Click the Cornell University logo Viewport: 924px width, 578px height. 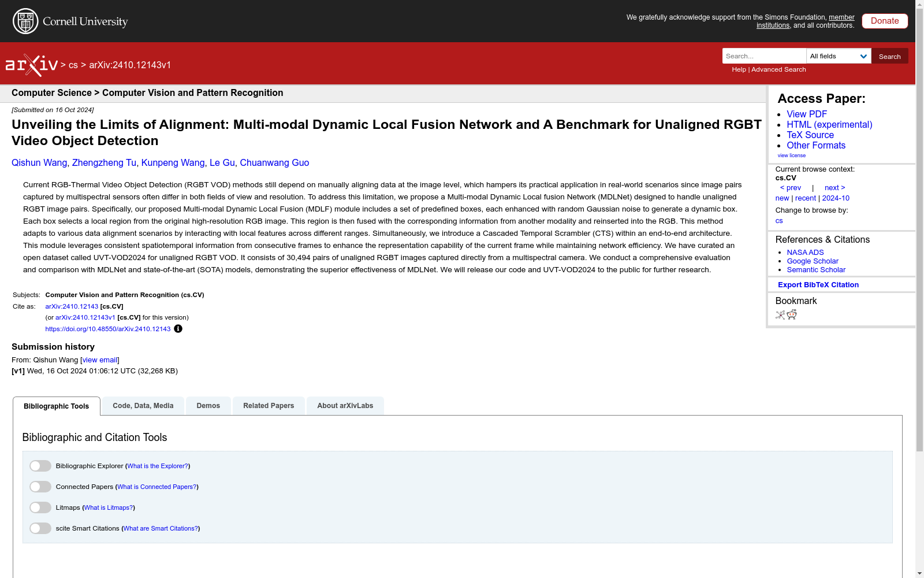coord(70,21)
